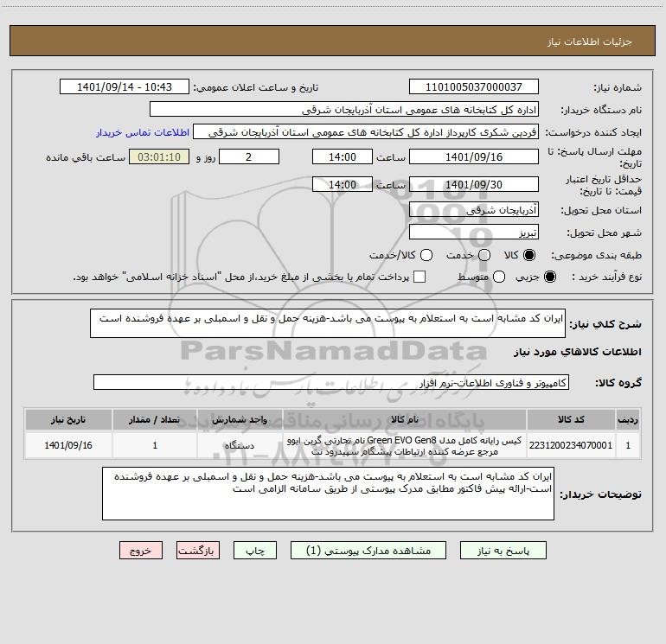The height and width of the screenshot is (644, 666).
Task: Click response deadline date 1401/09/16 field
Action: point(474,156)
